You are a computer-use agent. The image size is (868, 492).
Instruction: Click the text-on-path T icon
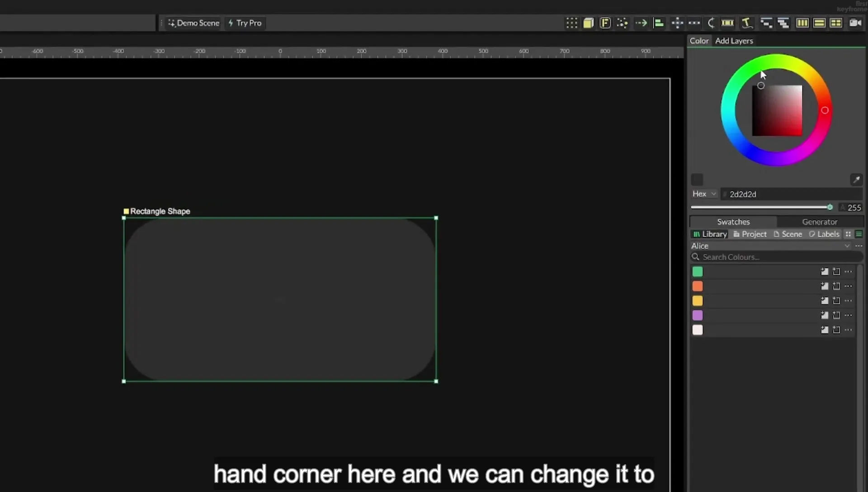coord(747,23)
